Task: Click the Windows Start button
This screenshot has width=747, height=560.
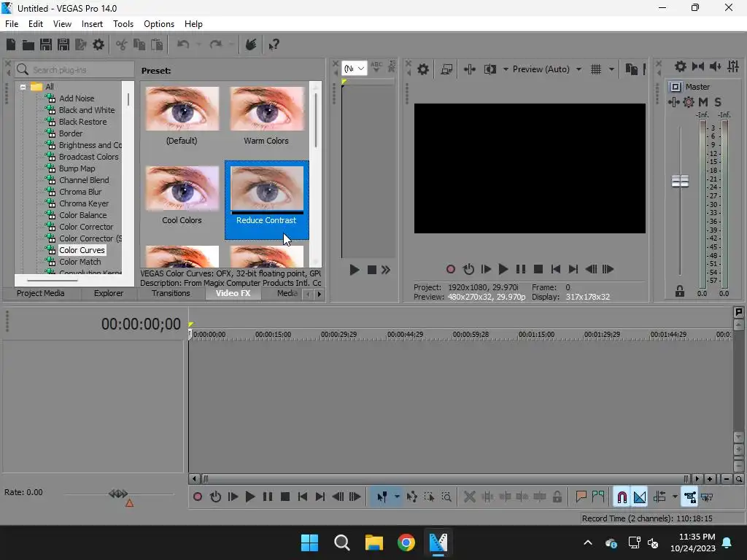Action: (x=309, y=542)
